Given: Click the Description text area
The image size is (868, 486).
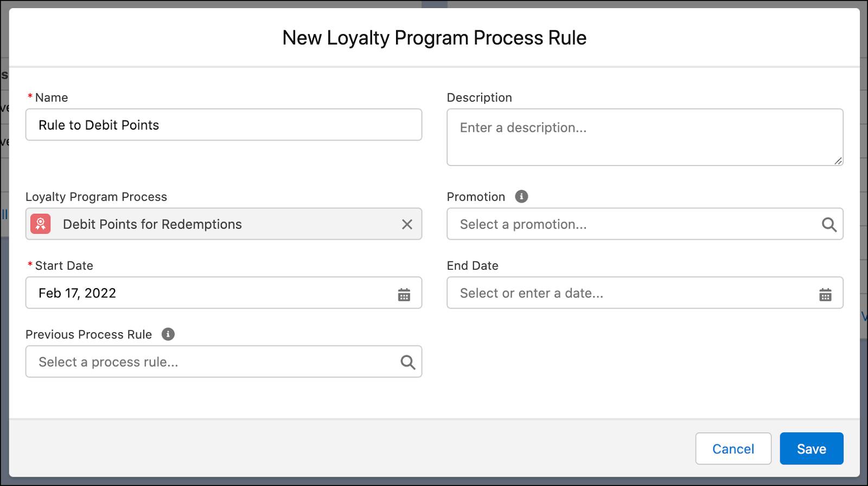Looking at the screenshot, I should (x=645, y=137).
